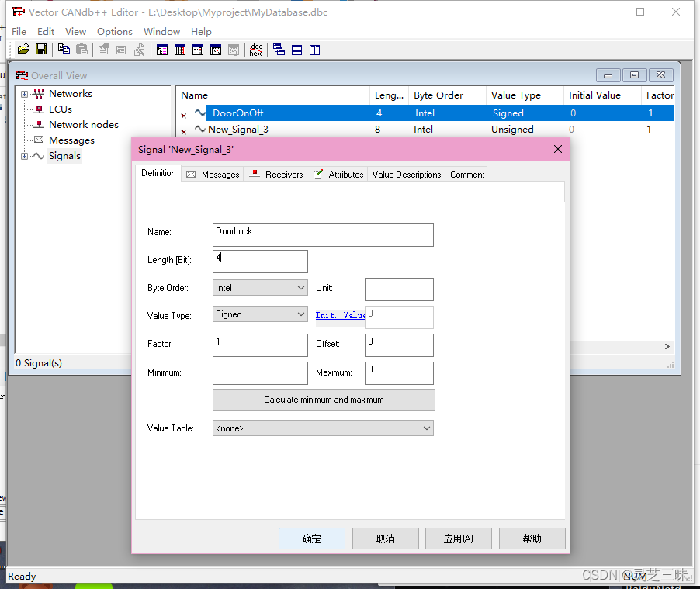
Task: Click the grayed-out edit object toolbar icon
Action: click(103, 50)
